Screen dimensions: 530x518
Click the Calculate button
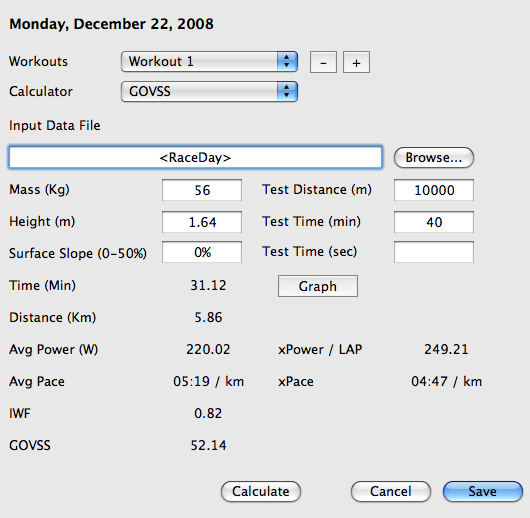coord(261,491)
